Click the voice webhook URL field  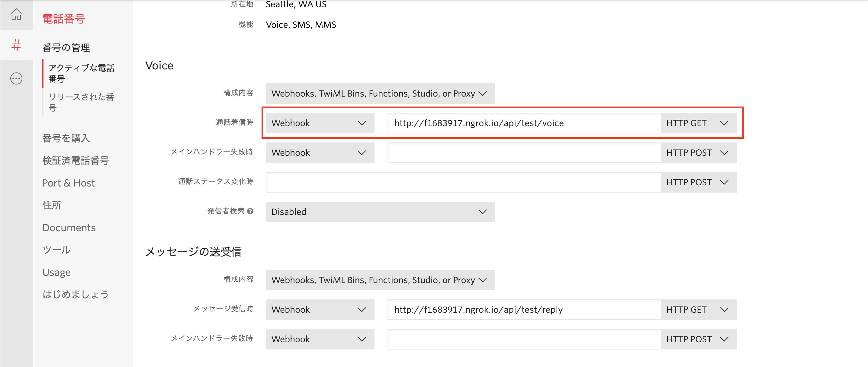tap(524, 123)
